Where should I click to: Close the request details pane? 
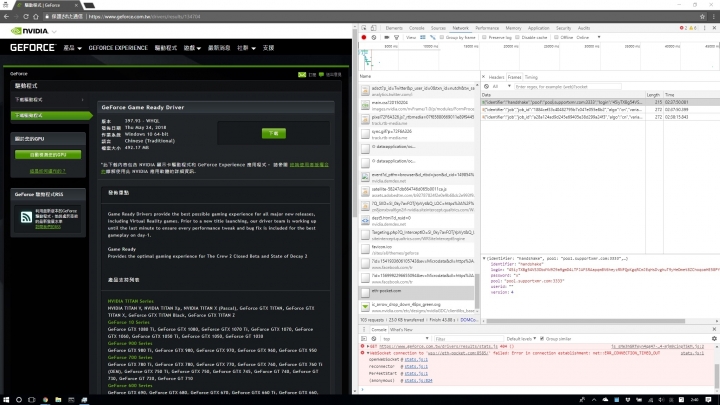pos(483,77)
